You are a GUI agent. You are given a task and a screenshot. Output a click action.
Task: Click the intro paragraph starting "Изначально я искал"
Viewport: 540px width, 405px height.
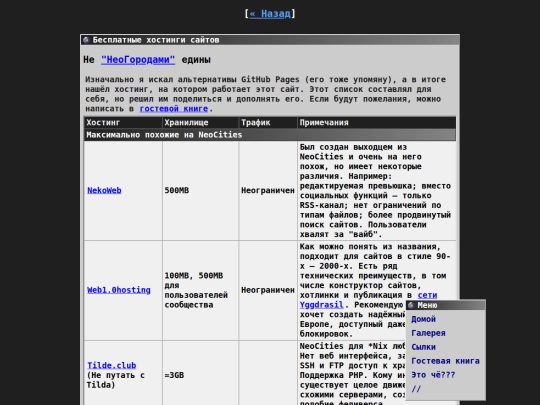click(x=266, y=94)
